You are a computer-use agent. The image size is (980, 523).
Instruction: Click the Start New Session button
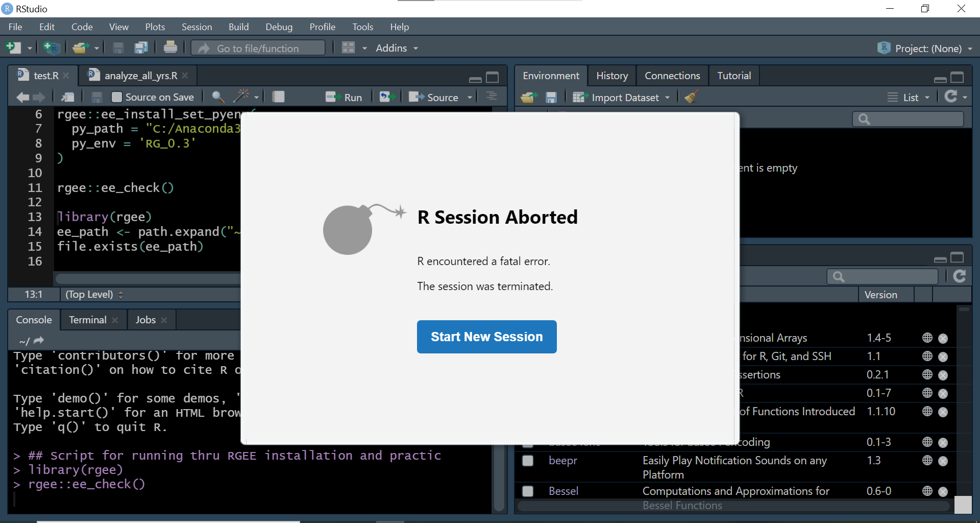pyautogui.click(x=486, y=337)
